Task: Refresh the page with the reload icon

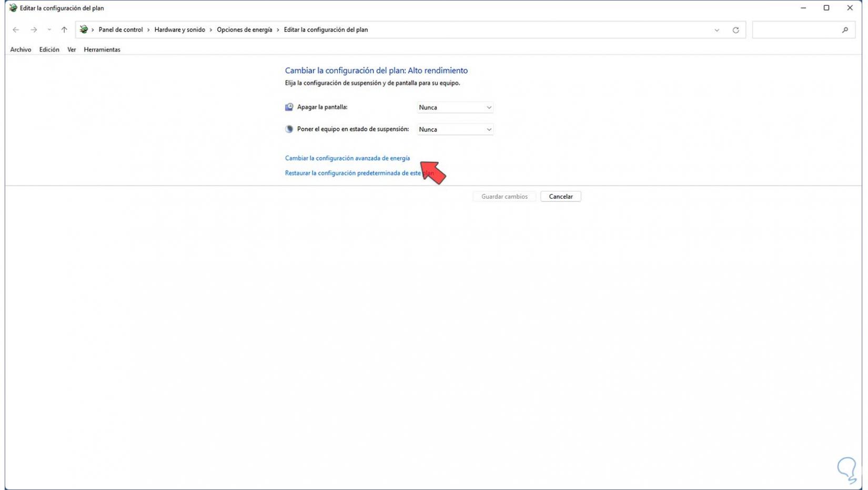Action: click(x=735, y=30)
